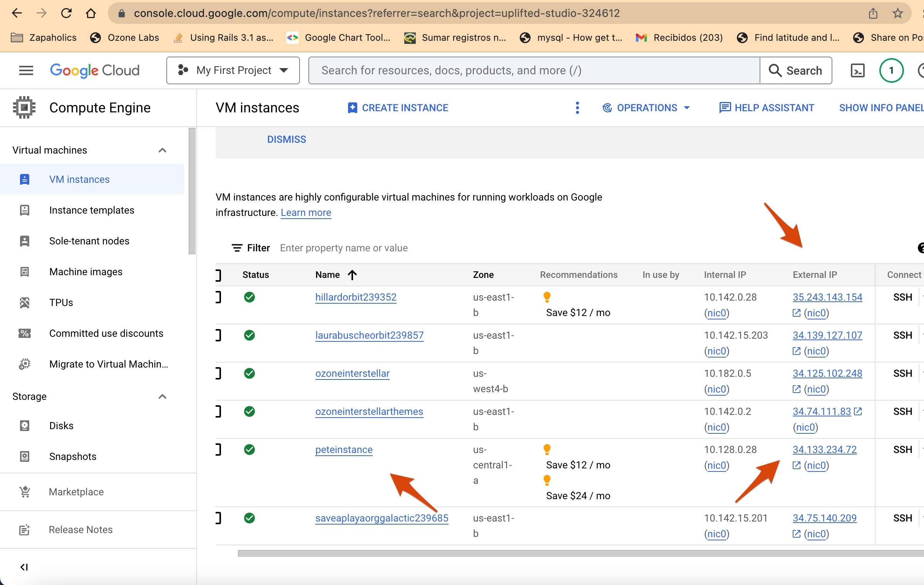This screenshot has width=924, height=585.
Task: Expand the Operations dropdown menu
Action: [646, 108]
